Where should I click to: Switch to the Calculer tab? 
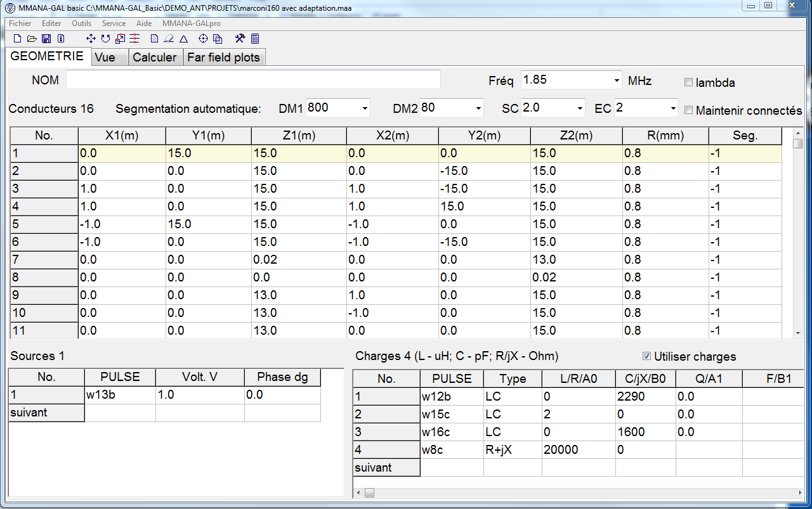click(155, 58)
